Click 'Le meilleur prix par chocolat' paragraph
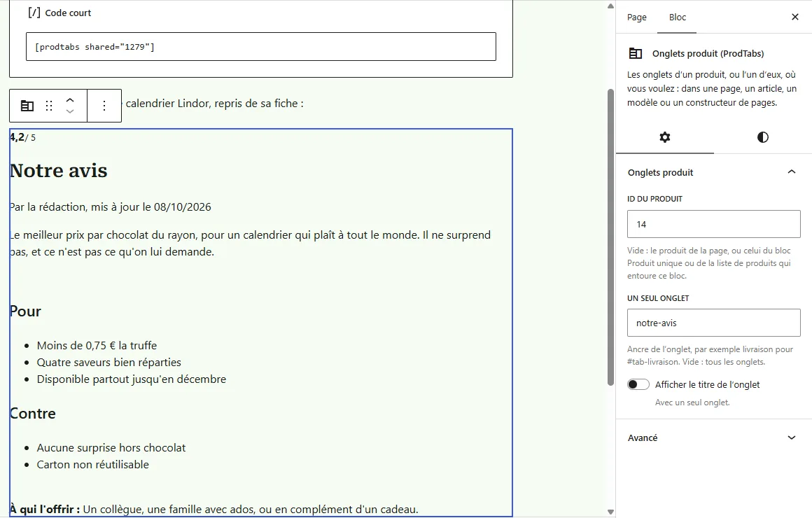 point(250,244)
